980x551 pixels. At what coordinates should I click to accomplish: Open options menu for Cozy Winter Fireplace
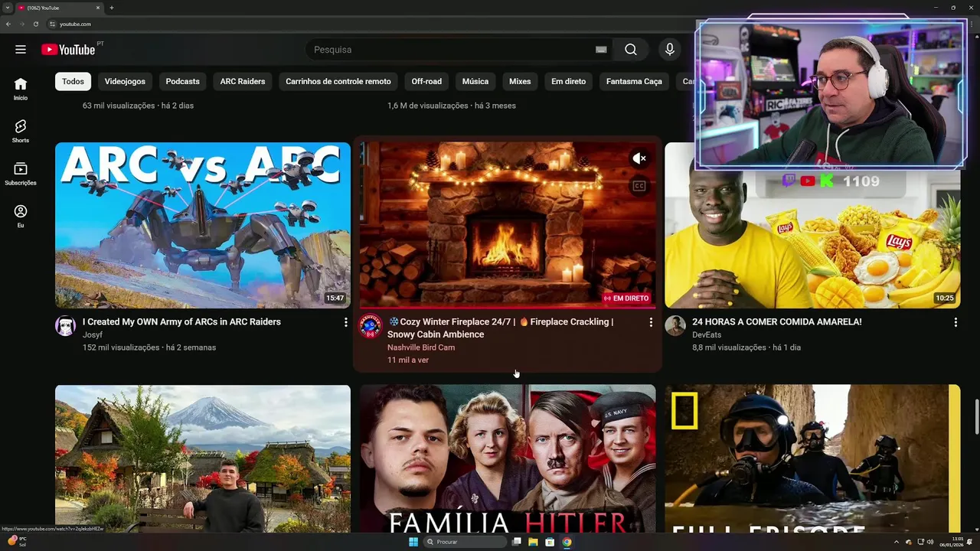tap(651, 323)
